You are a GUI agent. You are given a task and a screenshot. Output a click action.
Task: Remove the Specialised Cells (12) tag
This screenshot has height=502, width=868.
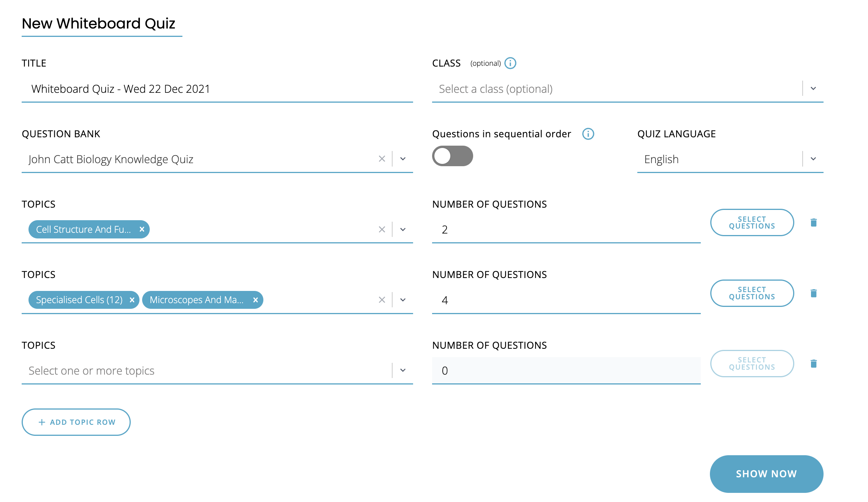[x=132, y=300]
